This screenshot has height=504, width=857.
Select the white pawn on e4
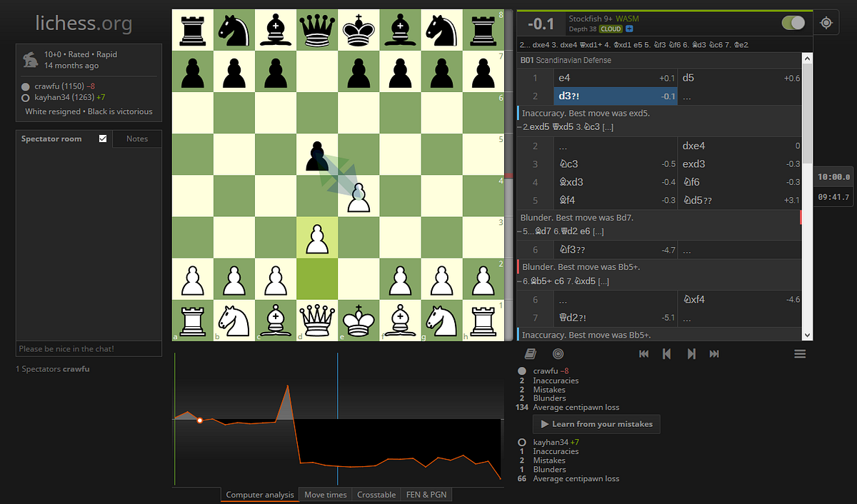click(x=359, y=196)
